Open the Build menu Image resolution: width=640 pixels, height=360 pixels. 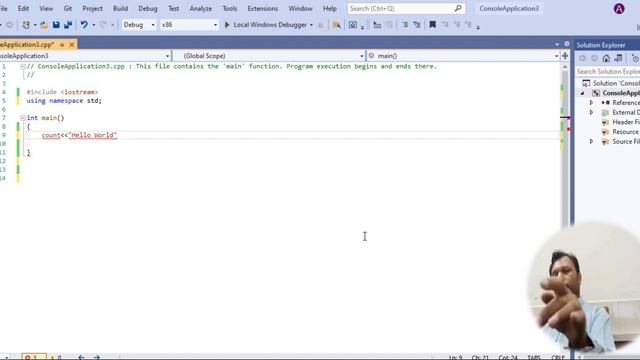click(120, 8)
